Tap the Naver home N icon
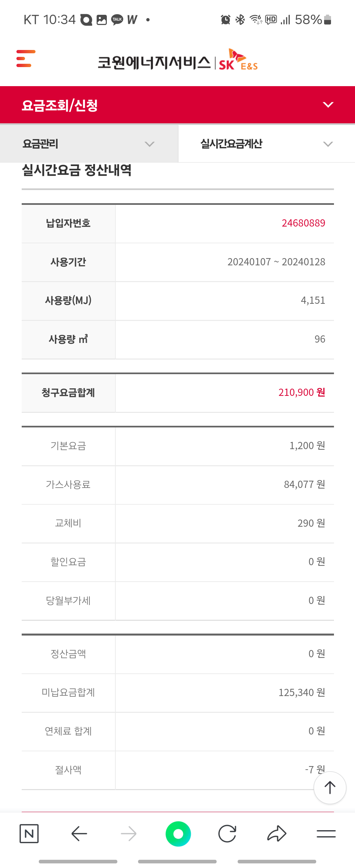355x868 pixels. (x=29, y=833)
